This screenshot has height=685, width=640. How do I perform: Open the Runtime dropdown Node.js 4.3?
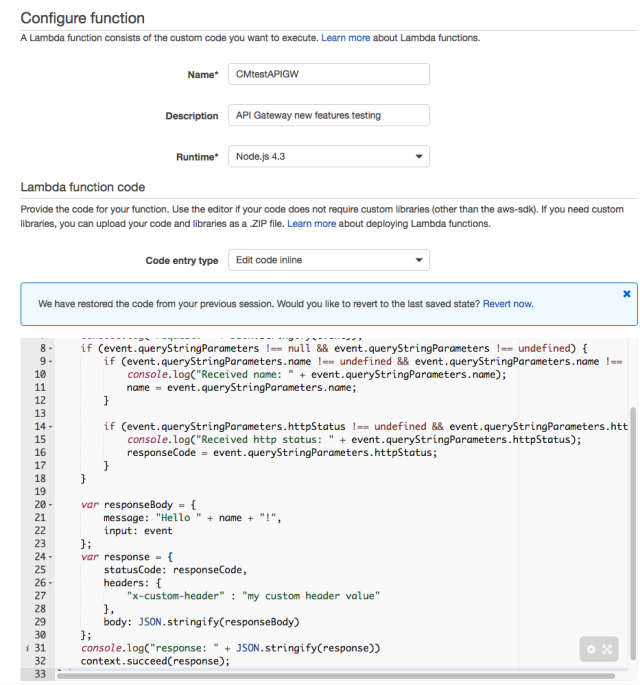[x=329, y=156]
